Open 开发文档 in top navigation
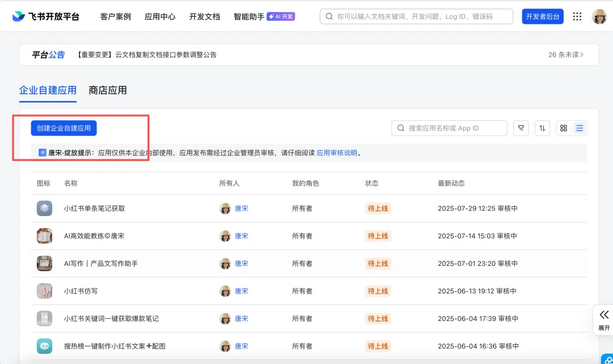 (x=204, y=17)
